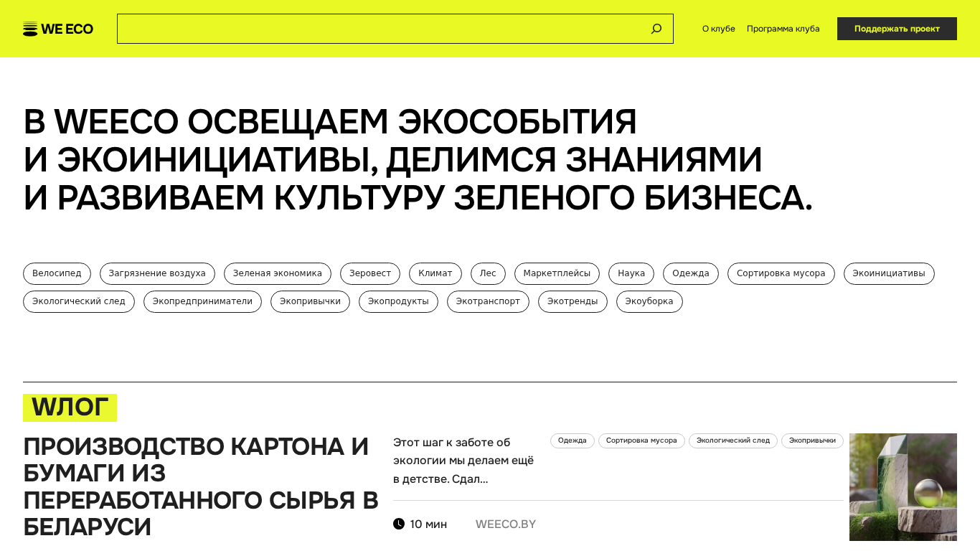Click the main headline about WEECO экособытия
The width and height of the screenshot is (980, 551).
(x=418, y=160)
